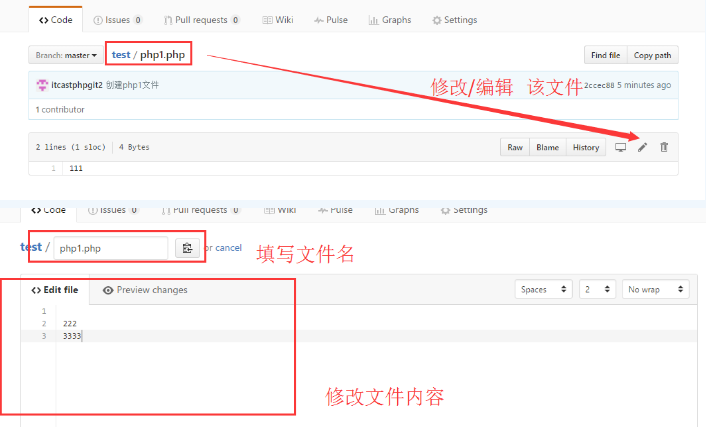Screen dimensions: 706x427
Task: Open the Graphs tab in upper view
Action: coord(390,20)
